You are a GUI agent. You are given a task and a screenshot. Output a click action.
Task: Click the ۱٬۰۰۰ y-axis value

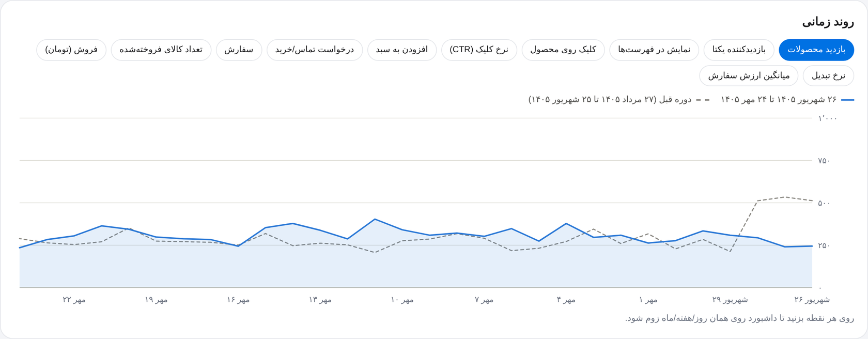(x=827, y=118)
